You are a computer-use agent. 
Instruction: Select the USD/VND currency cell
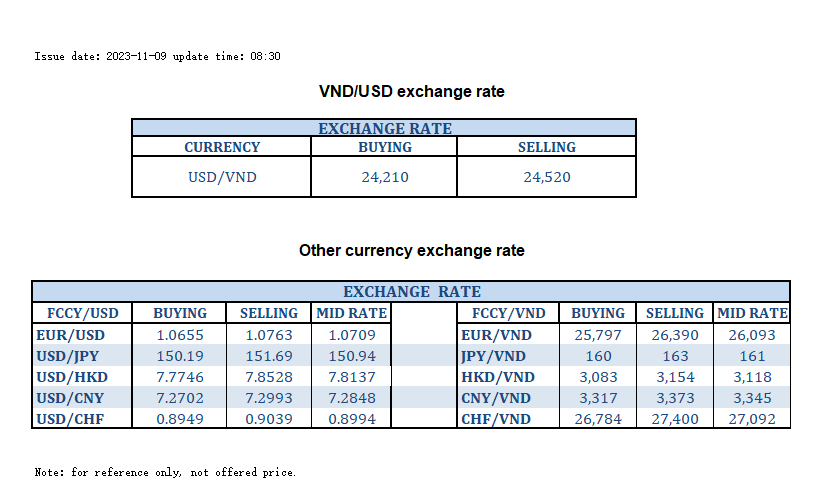[222, 177]
